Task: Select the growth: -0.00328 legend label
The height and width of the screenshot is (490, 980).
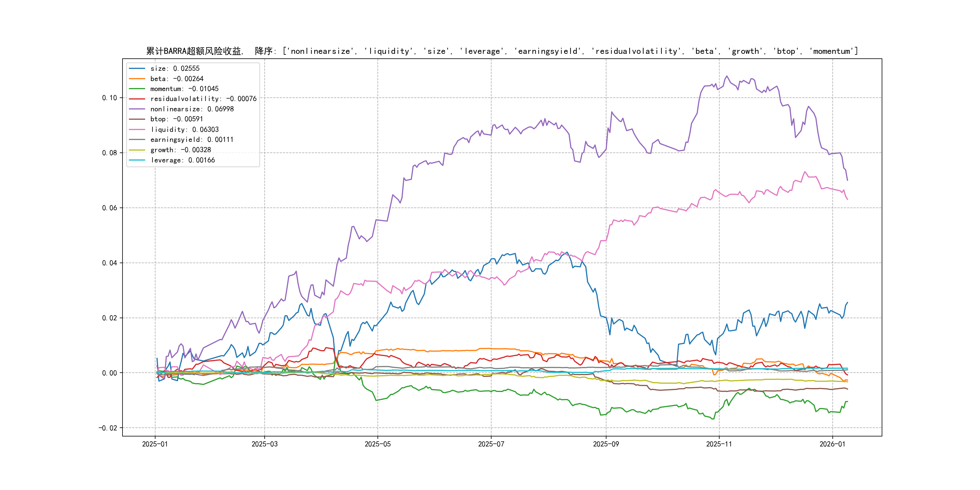Action: pyautogui.click(x=180, y=150)
